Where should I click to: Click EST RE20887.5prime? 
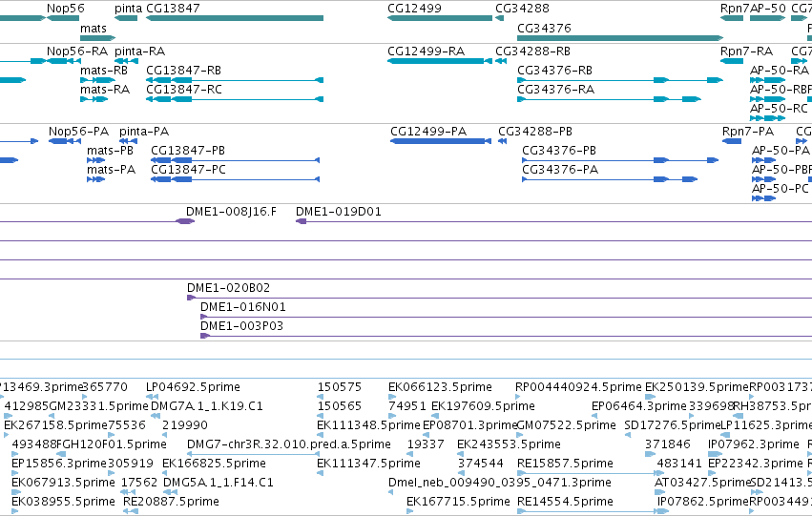pos(171,502)
